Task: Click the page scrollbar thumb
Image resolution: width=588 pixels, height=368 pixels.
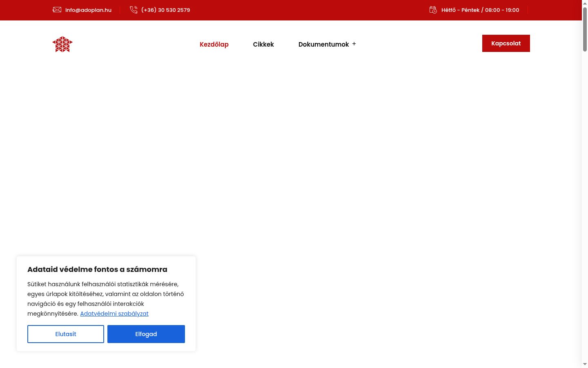Action: [x=585, y=29]
